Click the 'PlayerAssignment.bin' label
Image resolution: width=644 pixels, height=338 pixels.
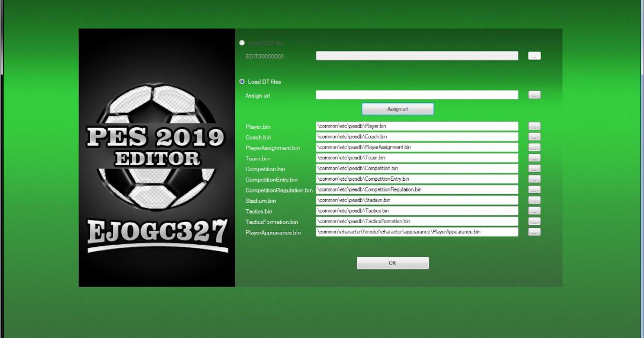pos(273,148)
